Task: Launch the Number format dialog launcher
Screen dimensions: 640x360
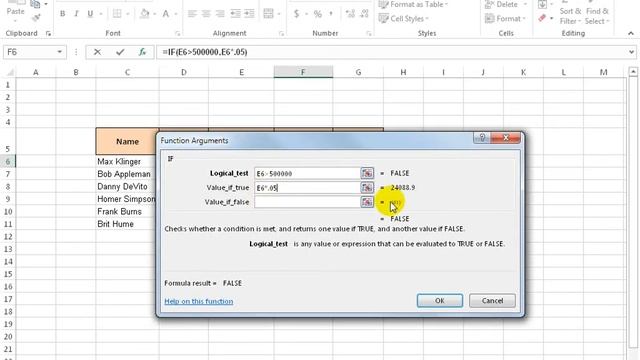Action: pos(369,33)
